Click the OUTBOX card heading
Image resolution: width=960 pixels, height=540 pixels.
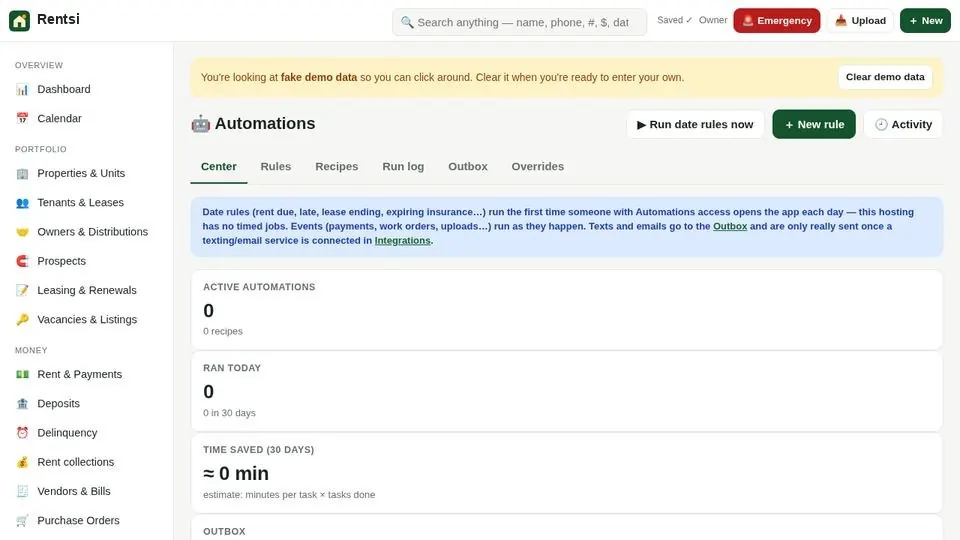pos(224,531)
